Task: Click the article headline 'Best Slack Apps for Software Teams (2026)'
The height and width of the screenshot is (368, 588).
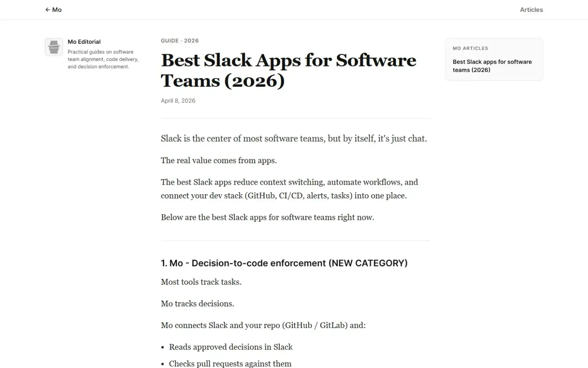Action: [x=289, y=70]
